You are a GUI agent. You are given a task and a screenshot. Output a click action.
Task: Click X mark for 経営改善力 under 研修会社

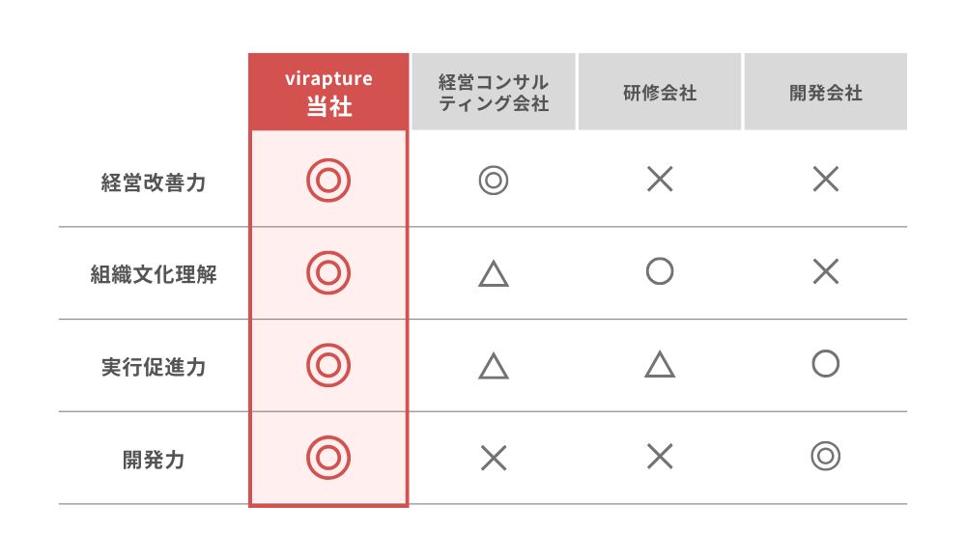pyautogui.click(x=660, y=179)
